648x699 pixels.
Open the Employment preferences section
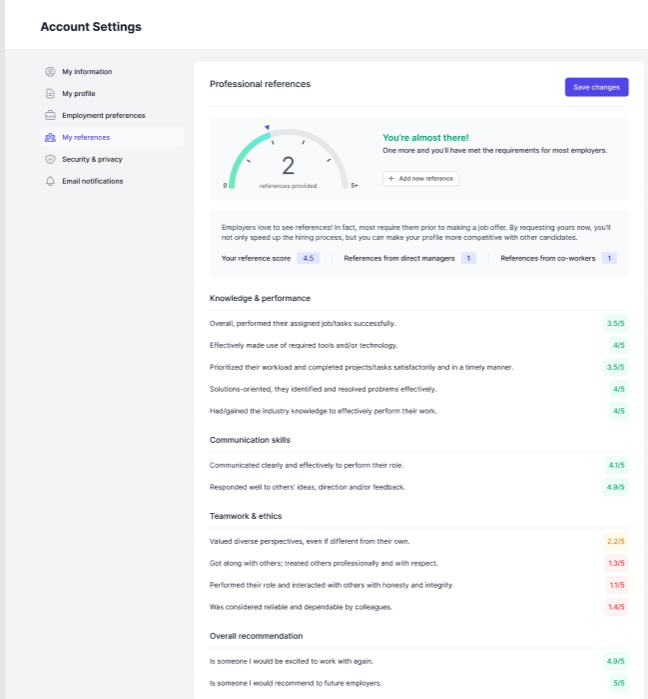[102, 116]
